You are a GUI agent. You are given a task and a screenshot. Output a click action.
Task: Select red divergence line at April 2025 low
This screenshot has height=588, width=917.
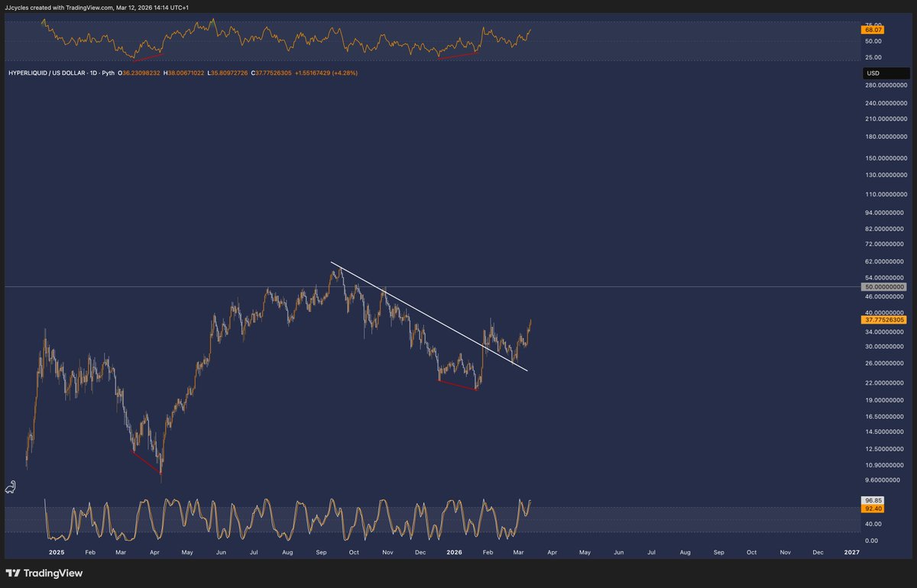(x=146, y=463)
